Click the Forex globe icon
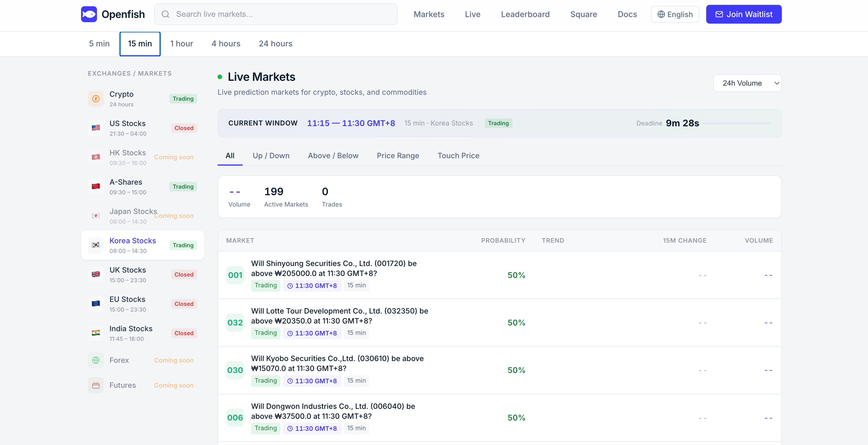 point(96,360)
